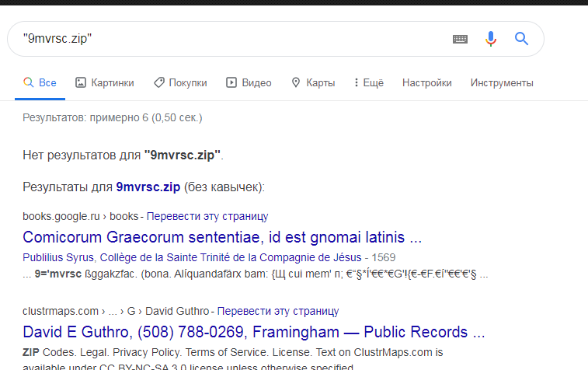Screen dimensions: 588x370
Task: Click the blue search magnifier button
Action: 521,39
